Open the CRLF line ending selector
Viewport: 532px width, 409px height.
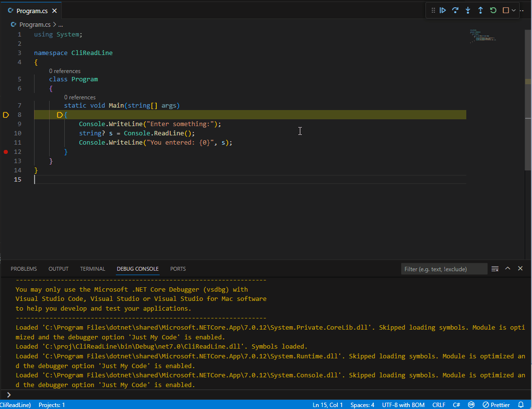pos(439,405)
